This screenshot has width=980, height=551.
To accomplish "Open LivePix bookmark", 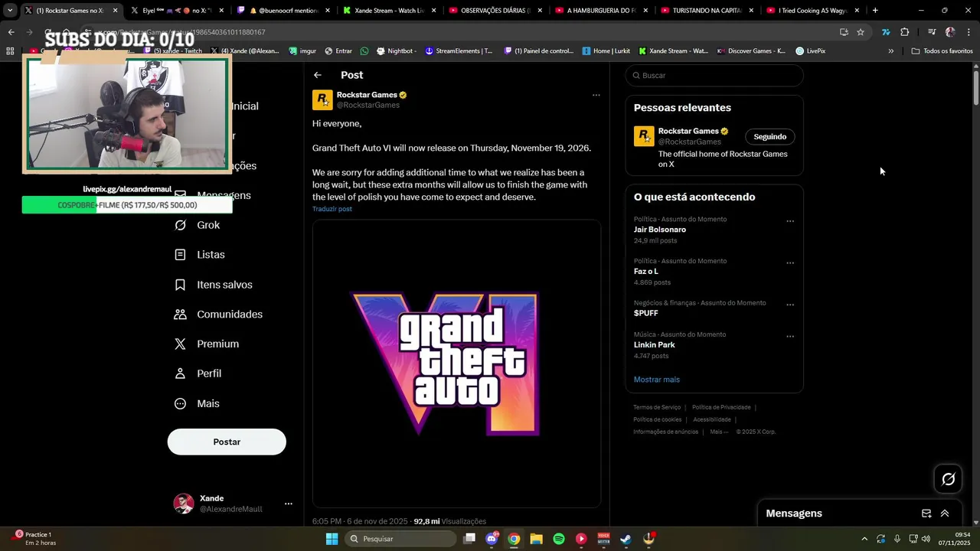I will (x=810, y=51).
